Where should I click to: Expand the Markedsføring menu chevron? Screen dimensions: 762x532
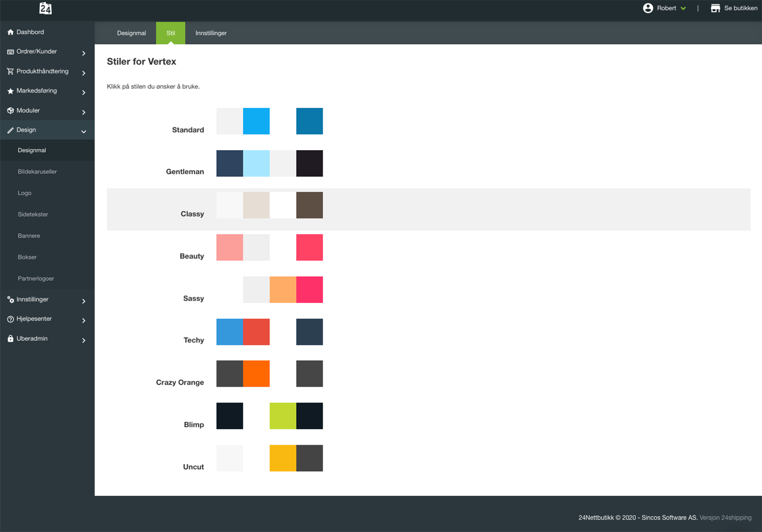84,92
